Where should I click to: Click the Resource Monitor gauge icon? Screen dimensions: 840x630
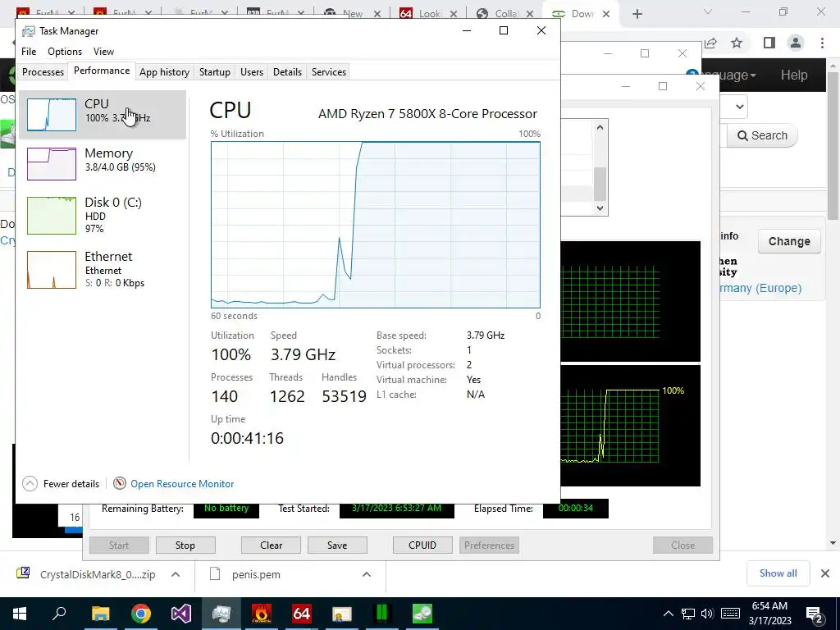point(120,483)
